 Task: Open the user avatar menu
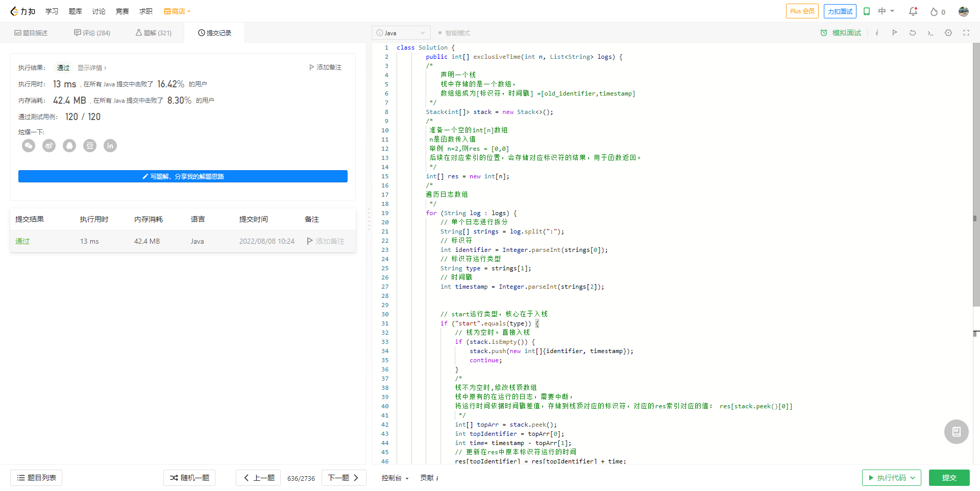[964, 11]
